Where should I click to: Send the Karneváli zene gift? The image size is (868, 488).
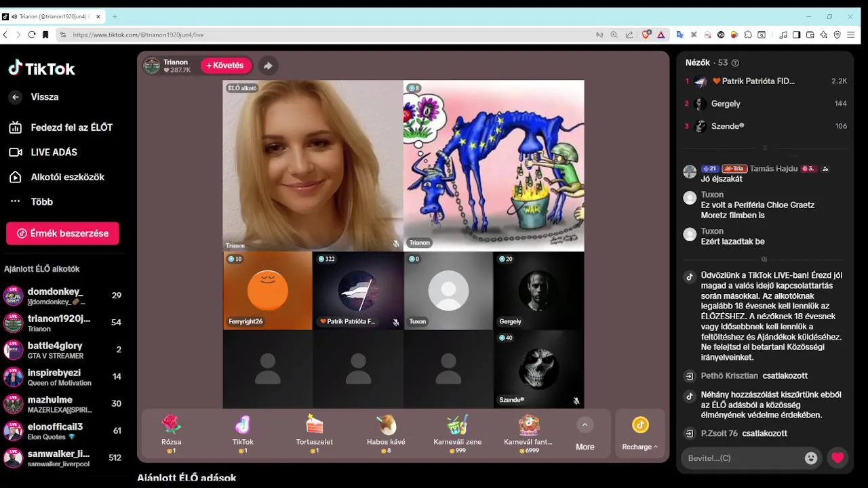[x=458, y=434]
